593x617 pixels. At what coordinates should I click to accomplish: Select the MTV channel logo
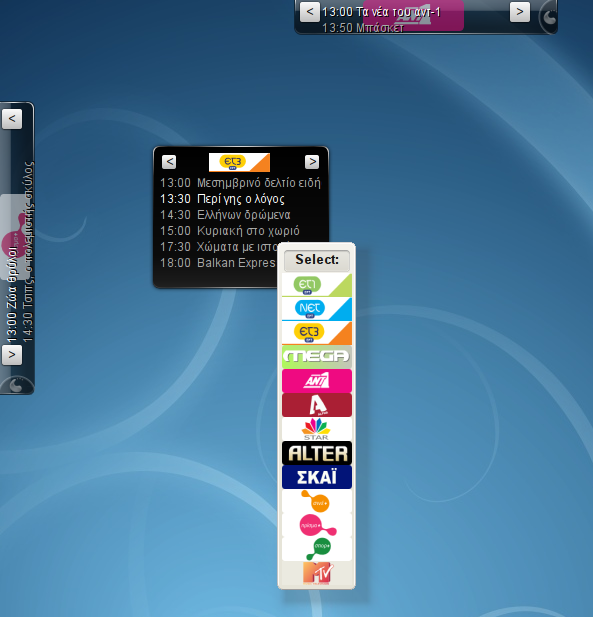pyautogui.click(x=317, y=573)
